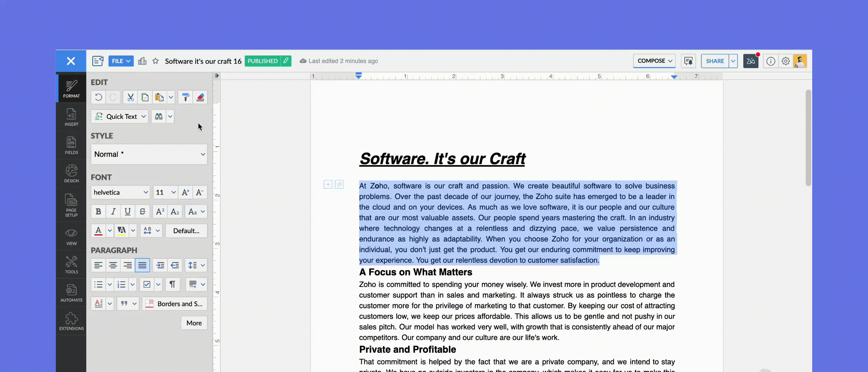This screenshot has height=372, width=868.
Task: Click the plus icon beside paragraph
Action: 328,185
